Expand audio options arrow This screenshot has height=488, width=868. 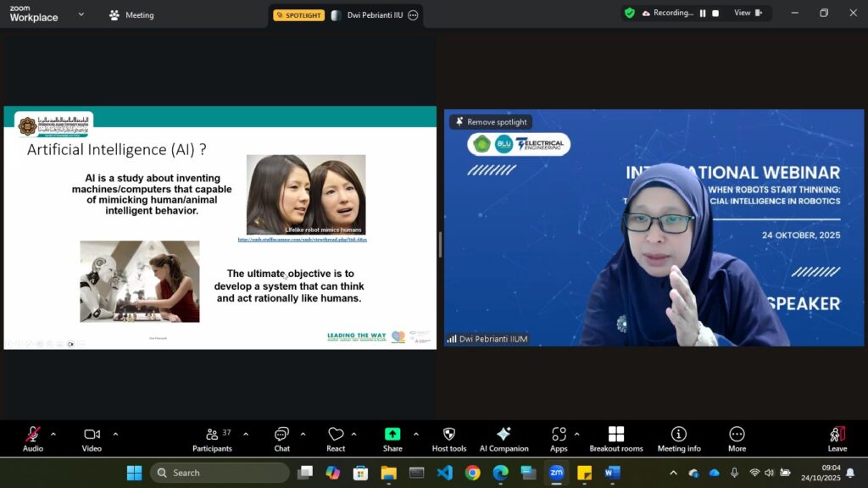pos(53,434)
